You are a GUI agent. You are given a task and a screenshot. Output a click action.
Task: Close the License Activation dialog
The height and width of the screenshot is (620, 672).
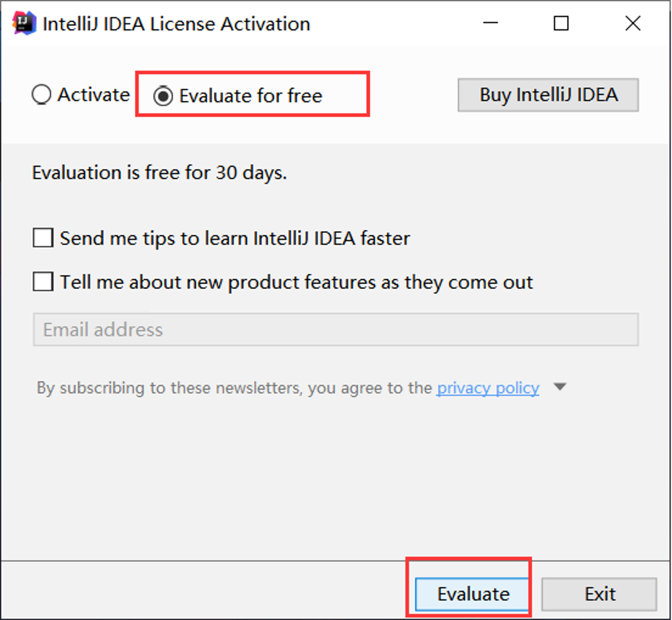(633, 23)
